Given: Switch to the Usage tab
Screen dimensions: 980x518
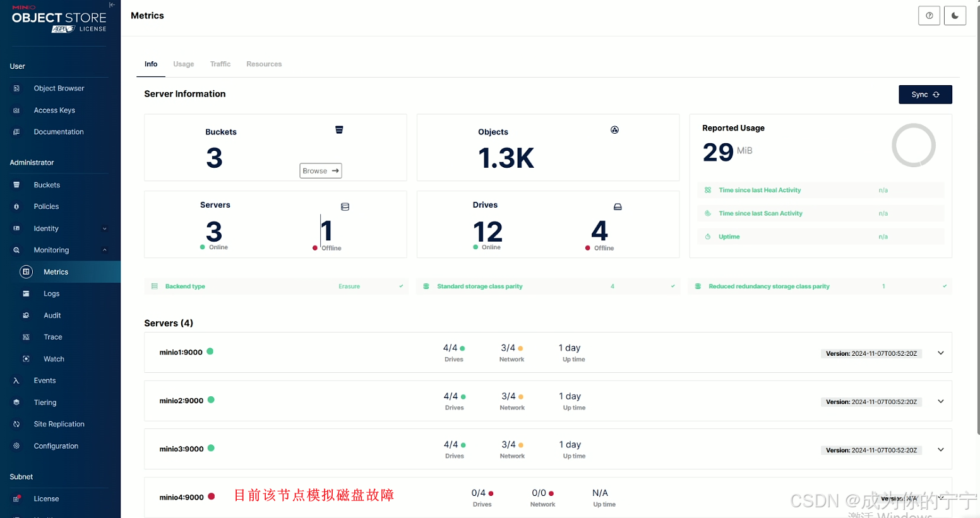Looking at the screenshot, I should tap(184, 64).
